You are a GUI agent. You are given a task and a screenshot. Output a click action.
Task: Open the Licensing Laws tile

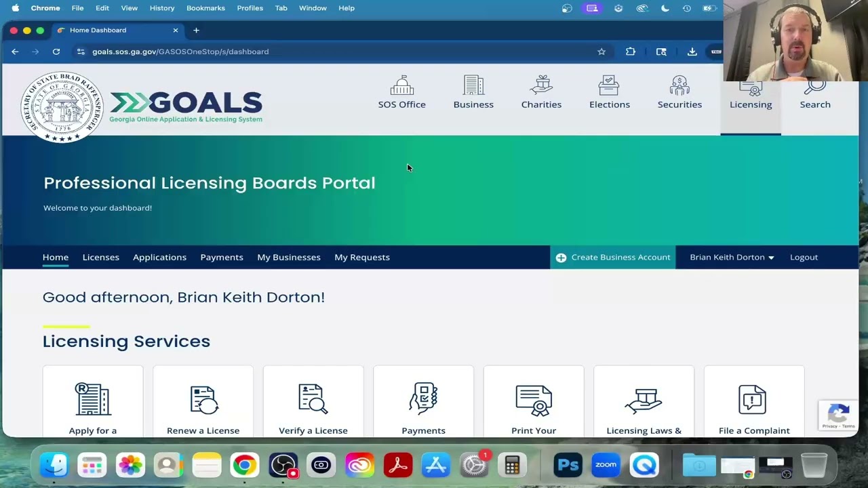coord(644,401)
